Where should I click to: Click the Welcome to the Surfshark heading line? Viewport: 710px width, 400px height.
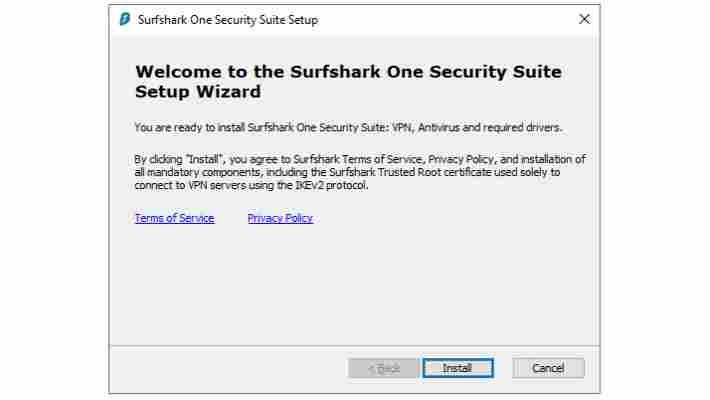point(348,72)
